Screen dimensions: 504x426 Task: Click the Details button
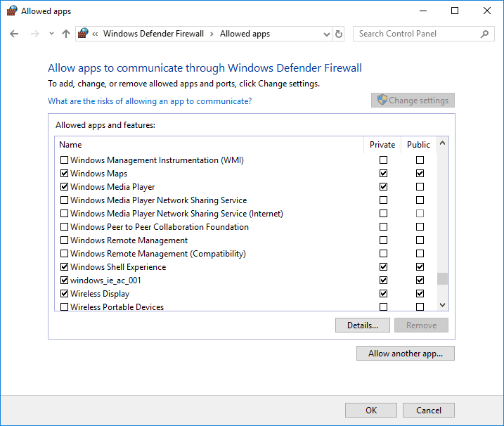363,325
